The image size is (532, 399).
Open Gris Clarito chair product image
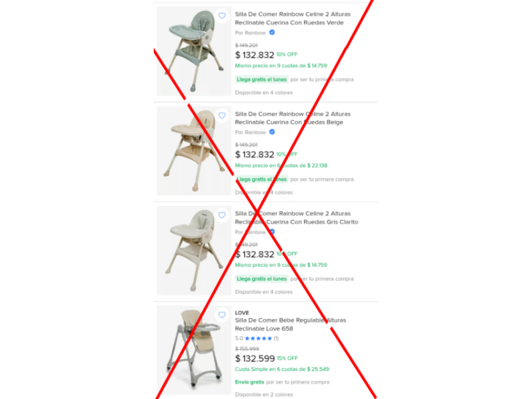194,251
